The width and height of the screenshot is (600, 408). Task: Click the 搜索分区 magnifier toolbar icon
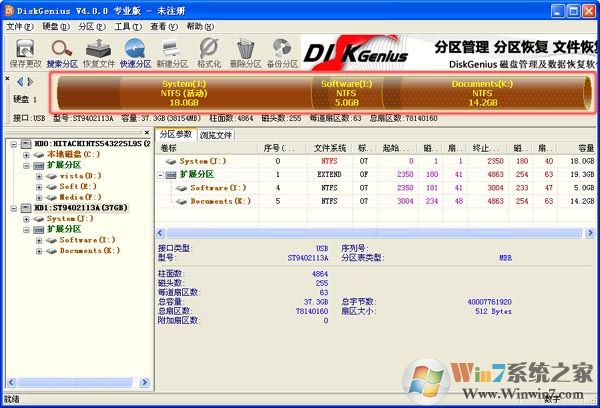coord(60,50)
